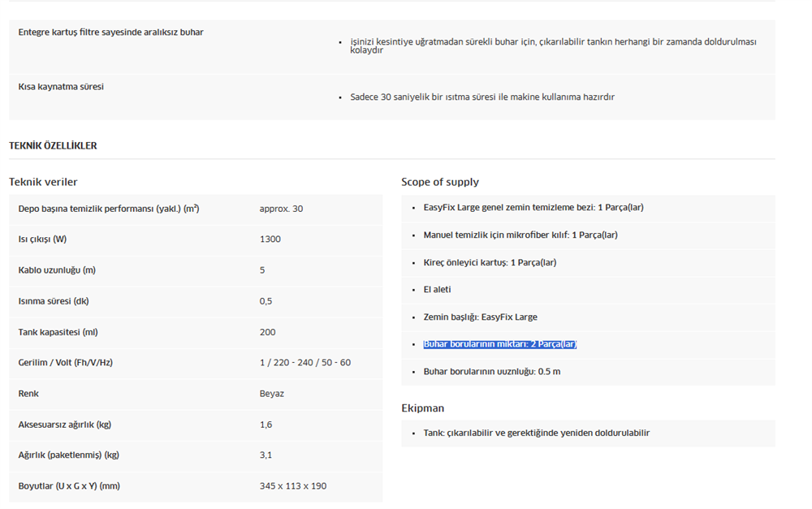The width and height of the screenshot is (812, 509).
Task: Click the Gerilim / Volt specification row
Action: click(x=196, y=363)
